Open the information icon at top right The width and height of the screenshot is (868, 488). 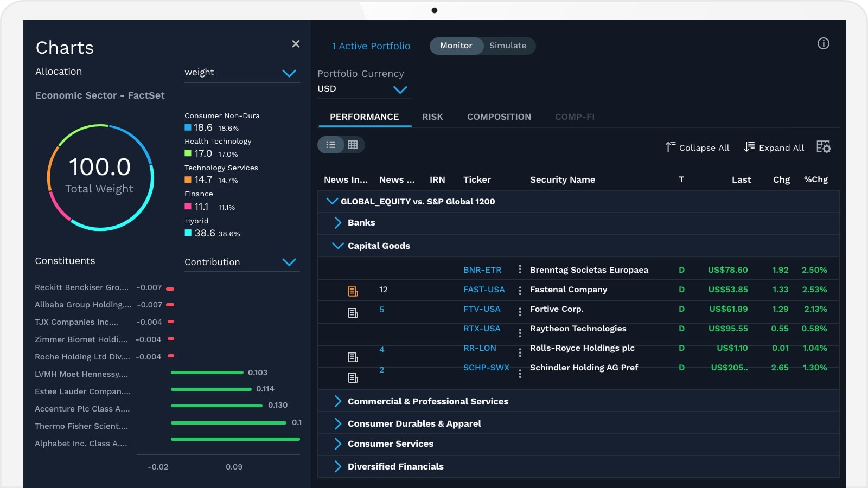pos(824,44)
